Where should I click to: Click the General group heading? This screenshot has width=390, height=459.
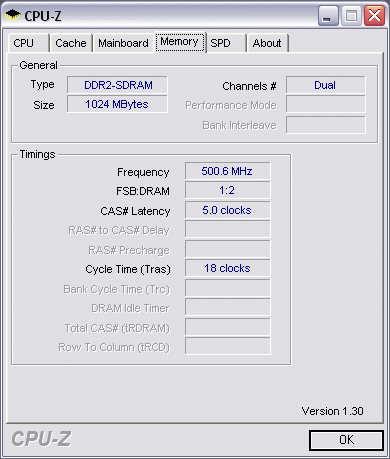tap(38, 65)
